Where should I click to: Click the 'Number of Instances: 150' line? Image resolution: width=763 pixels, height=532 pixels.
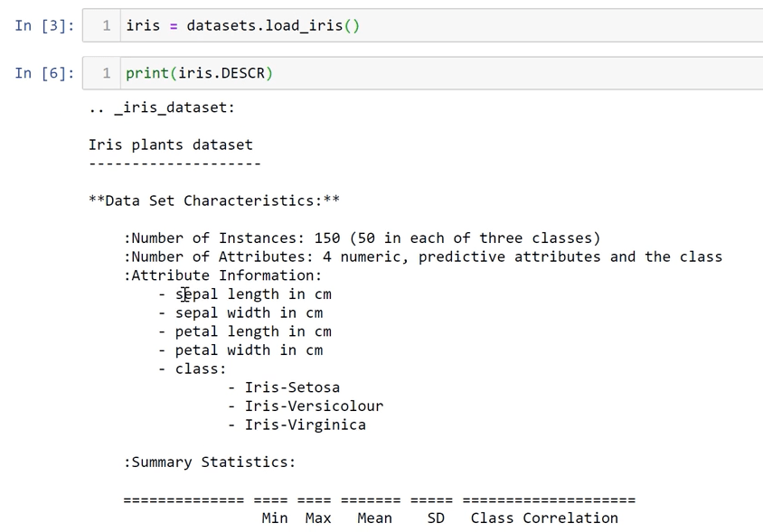click(362, 238)
